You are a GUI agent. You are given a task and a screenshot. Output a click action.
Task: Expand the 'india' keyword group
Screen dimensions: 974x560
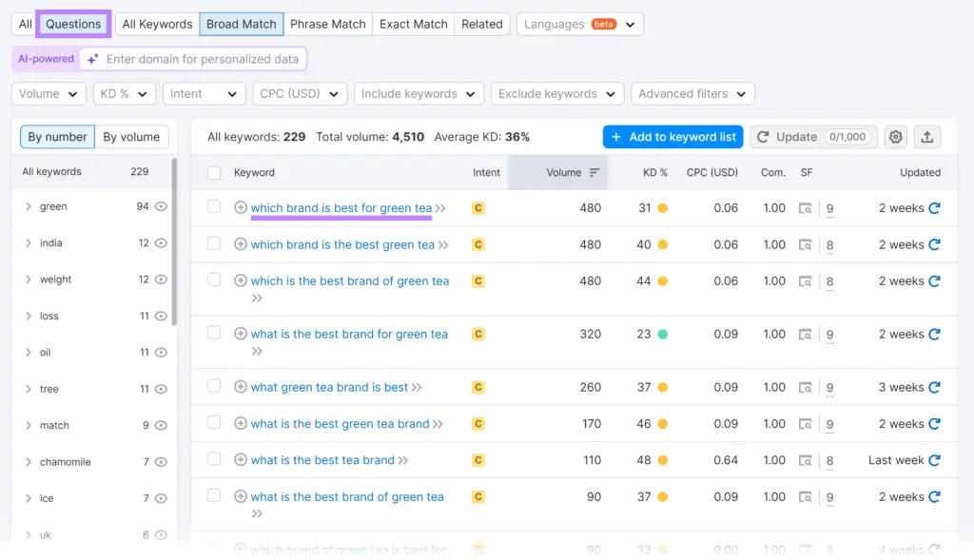pos(29,243)
